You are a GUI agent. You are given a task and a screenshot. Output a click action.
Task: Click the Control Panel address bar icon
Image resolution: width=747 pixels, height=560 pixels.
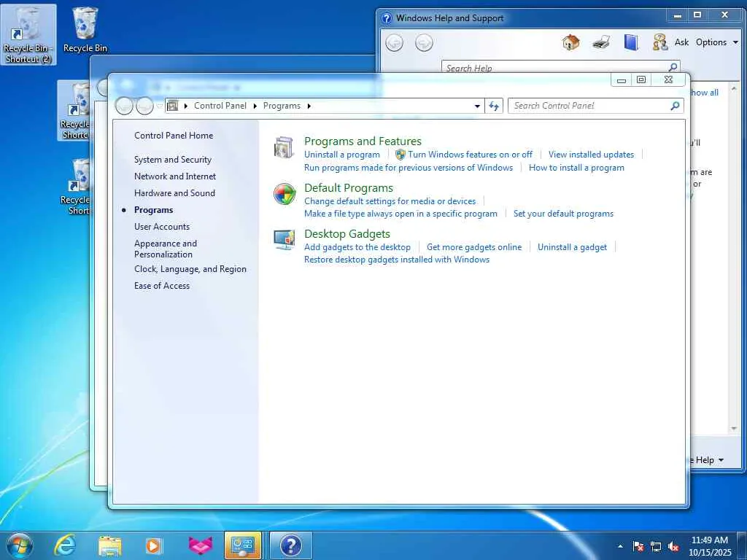click(x=172, y=106)
